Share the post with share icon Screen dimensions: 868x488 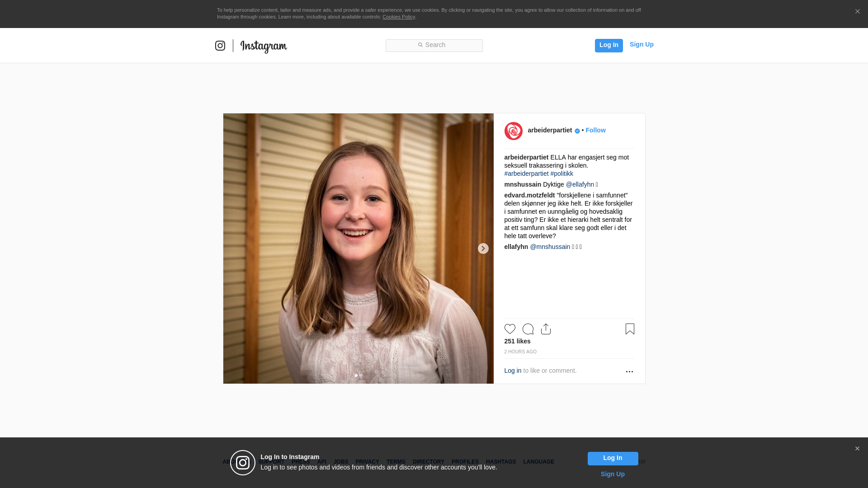point(546,329)
